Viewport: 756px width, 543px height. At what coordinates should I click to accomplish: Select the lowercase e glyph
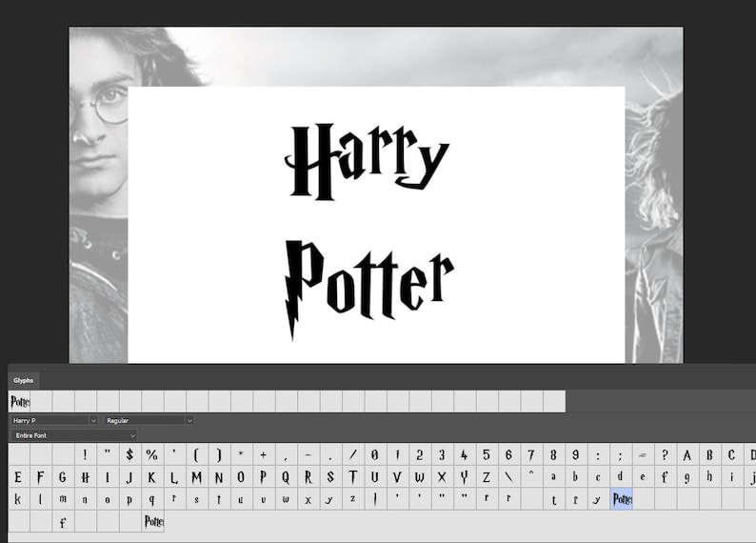tap(642, 477)
